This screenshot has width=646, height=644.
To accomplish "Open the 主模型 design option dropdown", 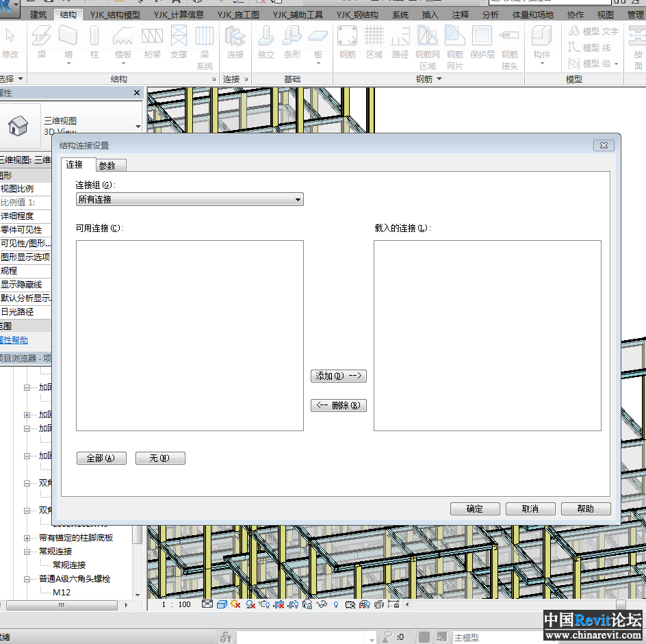I will click(497, 638).
